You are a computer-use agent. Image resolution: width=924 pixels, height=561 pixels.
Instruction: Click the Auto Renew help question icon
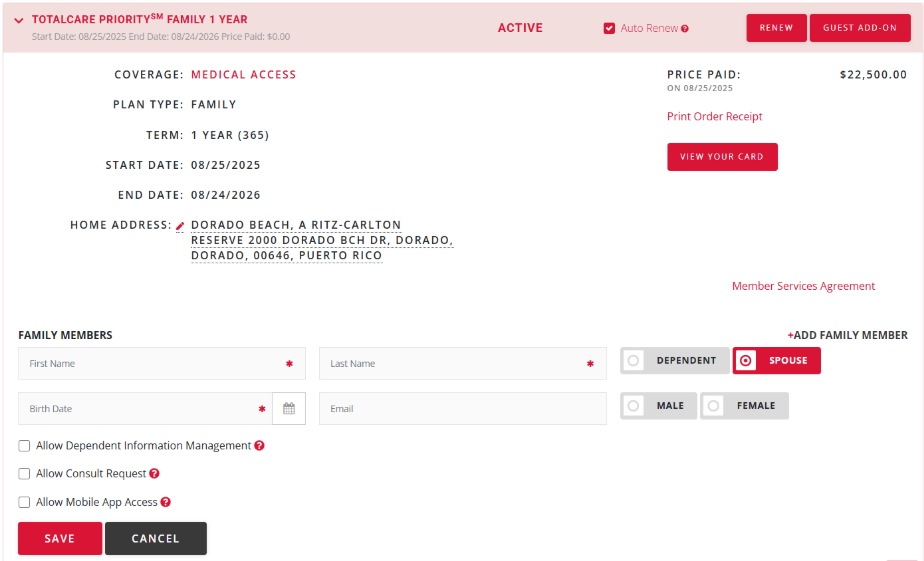point(685,29)
